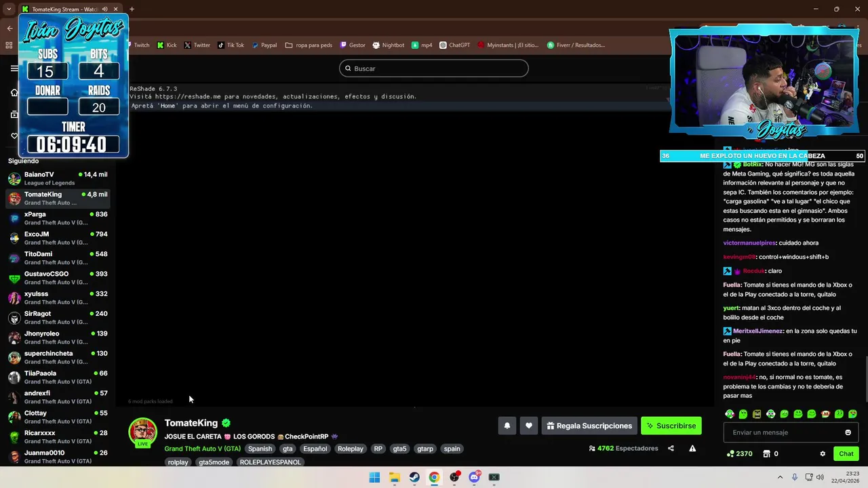Open the mp4 bookmark
The height and width of the screenshot is (488, 868).
point(422,45)
